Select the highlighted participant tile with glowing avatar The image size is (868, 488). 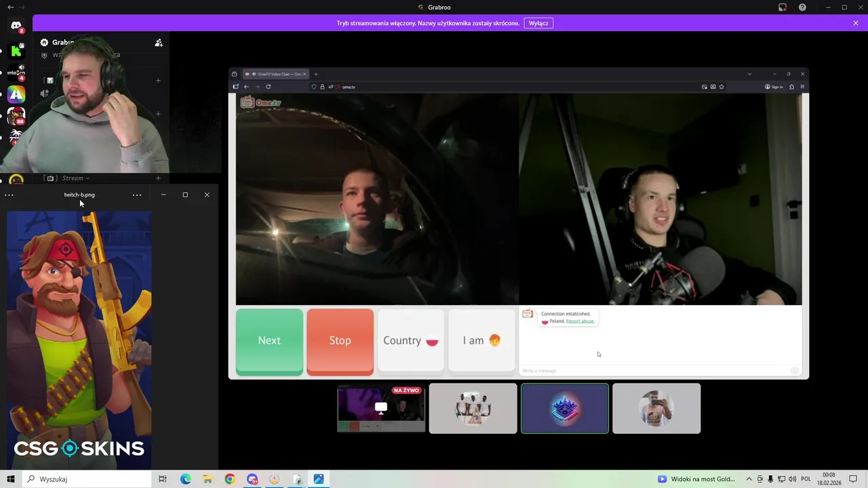pos(565,408)
